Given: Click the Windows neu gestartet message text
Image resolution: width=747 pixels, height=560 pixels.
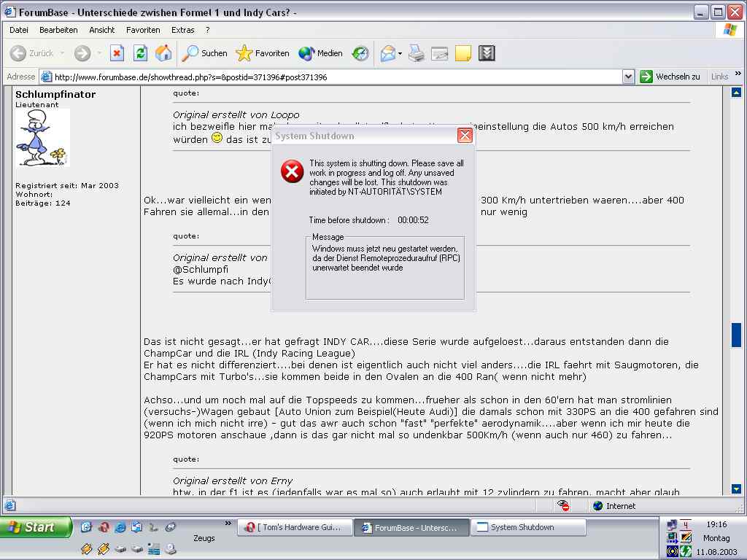Looking at the screenshot, I should 386,258.
